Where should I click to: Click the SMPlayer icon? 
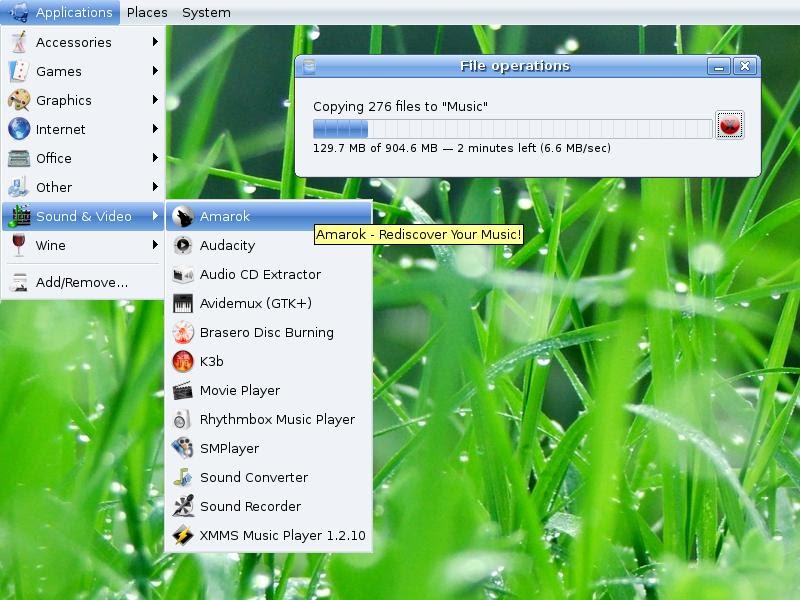tap(183, 448)
